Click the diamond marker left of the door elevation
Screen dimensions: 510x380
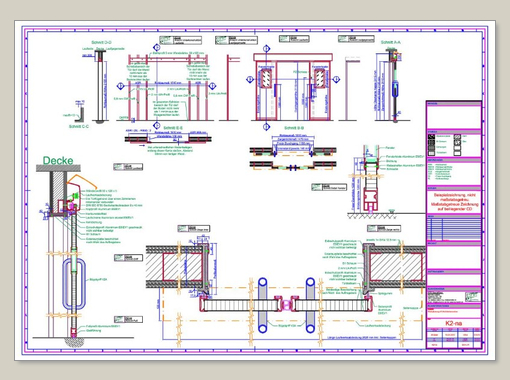tap(250, 79)
